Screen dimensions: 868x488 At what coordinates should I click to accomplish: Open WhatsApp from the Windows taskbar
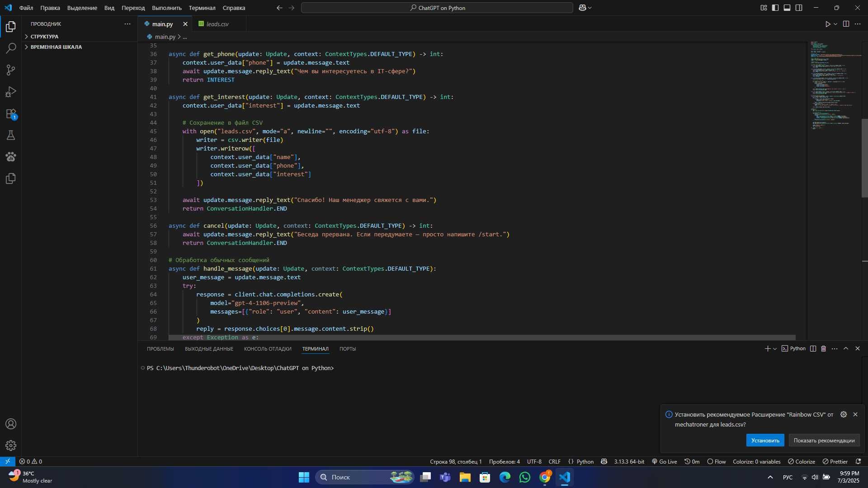pyautogui.click(x=524, y=477)
